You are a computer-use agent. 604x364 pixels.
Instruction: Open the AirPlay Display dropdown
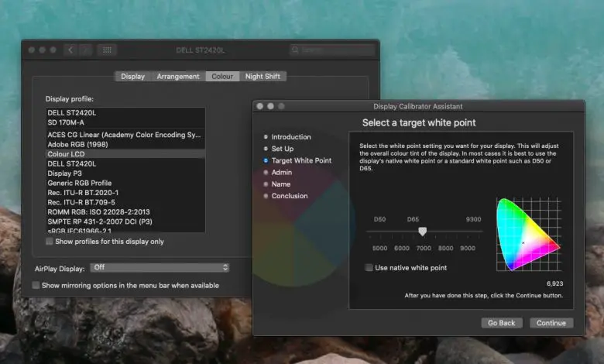[160, 267]
